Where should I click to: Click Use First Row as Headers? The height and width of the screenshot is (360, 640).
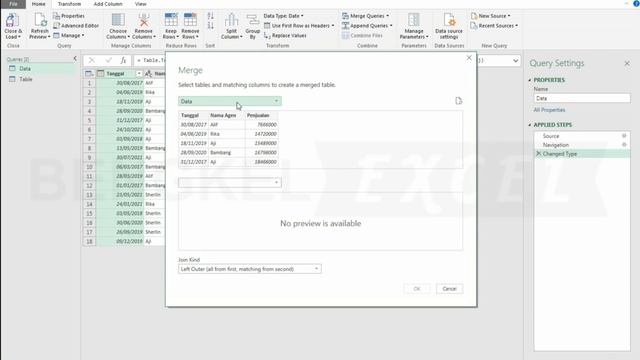tap(299, 26)
